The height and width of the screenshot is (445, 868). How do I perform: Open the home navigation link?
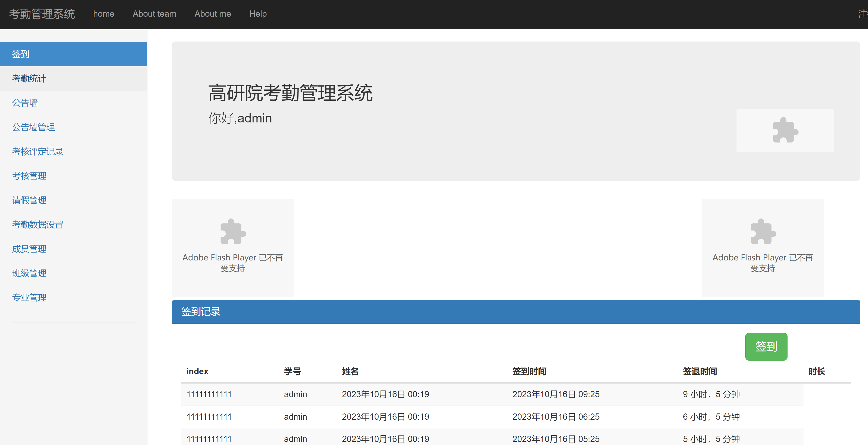[103, 14]
